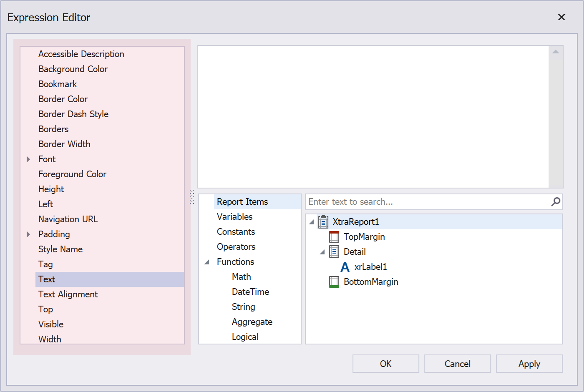Click the blue 'A' icon beside xrLabel1

pyautogui.click(x=345, y=266)
